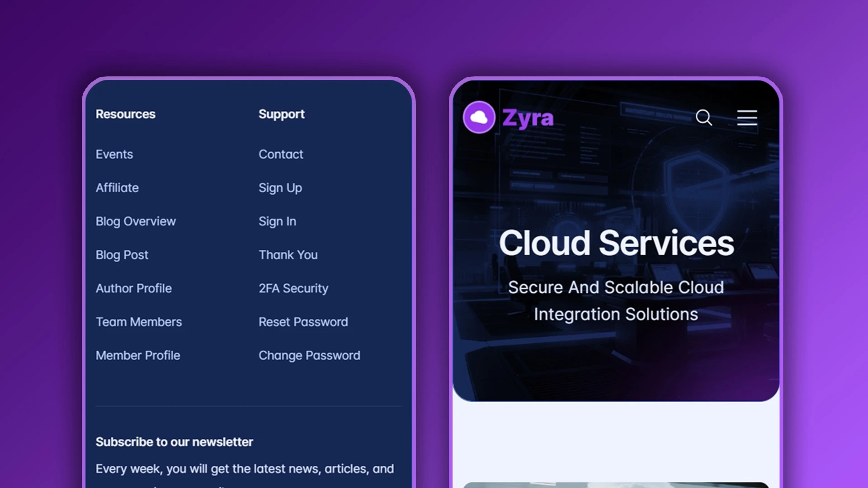Open the Events footer link
Viewport: 868px width, 488px height.
[x=114, y=154]
